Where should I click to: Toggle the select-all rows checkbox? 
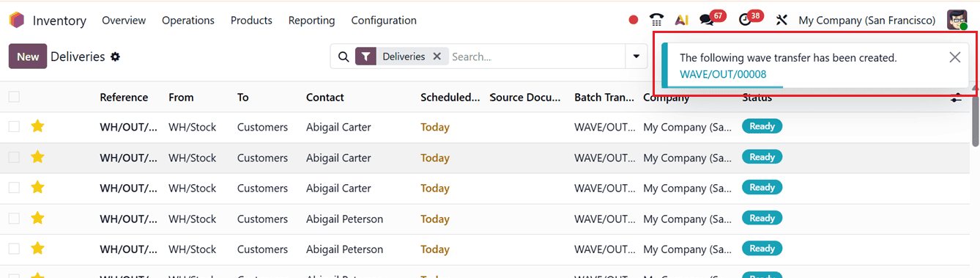coord(14,97)
